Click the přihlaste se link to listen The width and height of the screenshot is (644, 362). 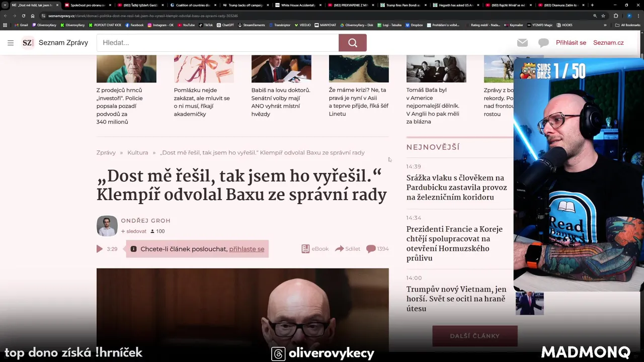pyautogui.click(x=247, y=249)
